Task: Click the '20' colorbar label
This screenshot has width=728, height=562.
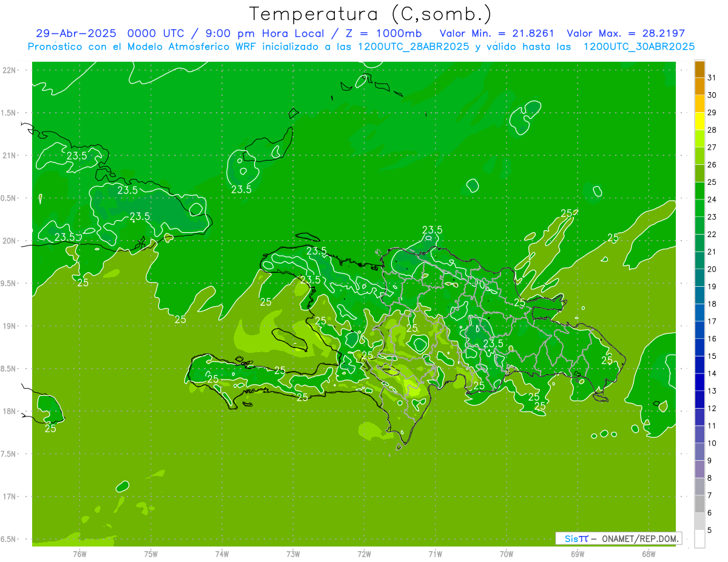Action: (x=712, y=269)
